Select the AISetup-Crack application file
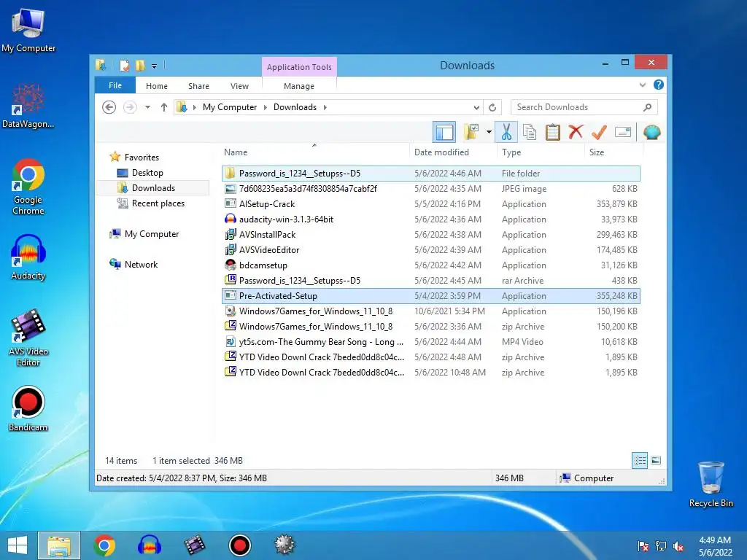Image resolution: width=747 pixels, height=560 pixels. pyautogui.click(x=430, y=204)
